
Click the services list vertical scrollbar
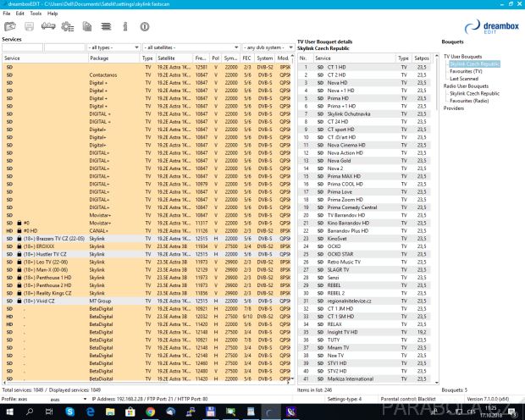click(x=292, y=217)
